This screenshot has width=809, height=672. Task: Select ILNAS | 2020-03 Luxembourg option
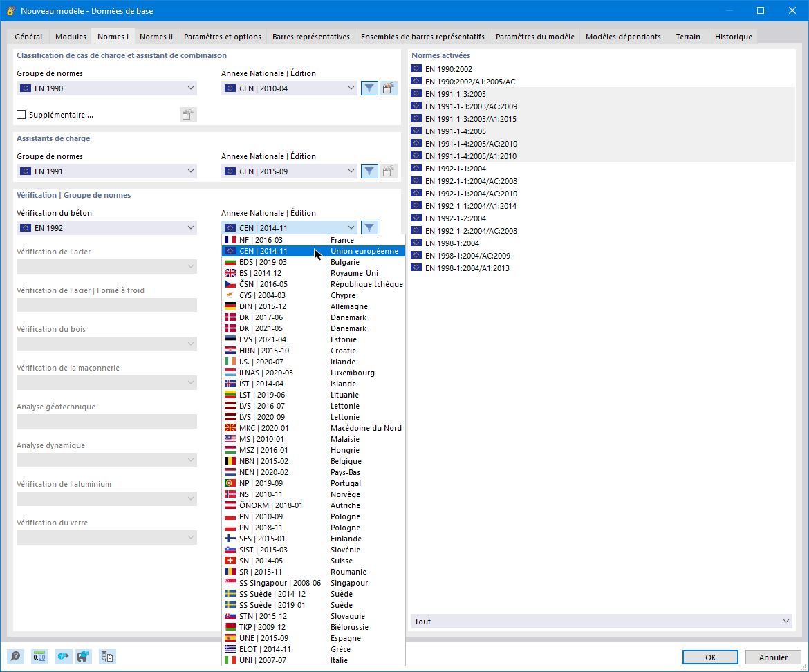[313, 373]
